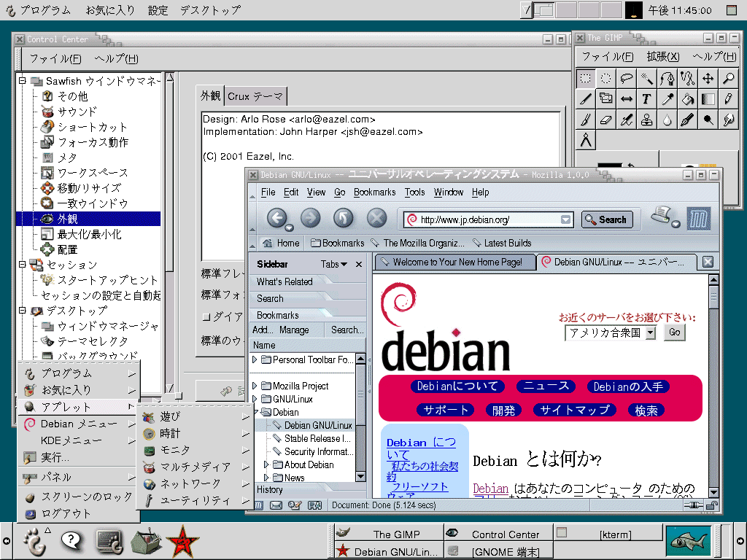Pick the eyedropper color picker tool

667,99
